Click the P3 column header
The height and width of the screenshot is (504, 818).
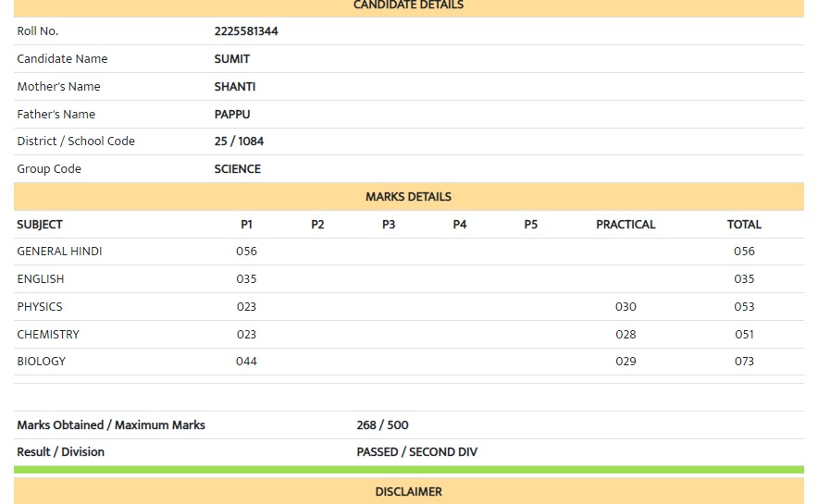click(389, 225)
